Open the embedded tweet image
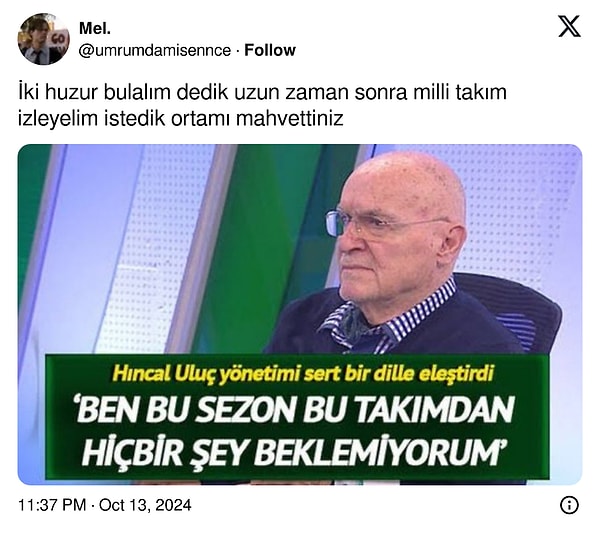 click(300, 315)
